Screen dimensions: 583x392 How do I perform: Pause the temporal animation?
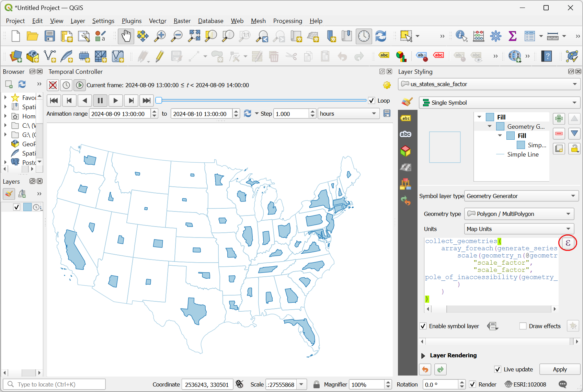(100, 101)
